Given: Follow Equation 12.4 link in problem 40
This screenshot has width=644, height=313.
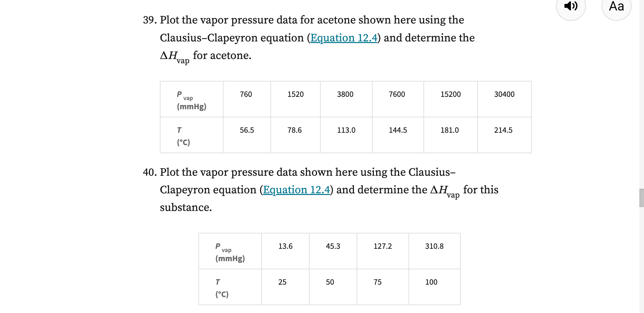Looking at the screenshot, I should [x=296, y=189].
